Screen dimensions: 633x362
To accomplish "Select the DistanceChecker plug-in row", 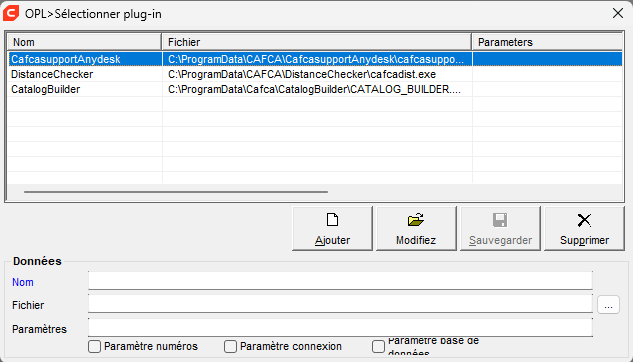I will pos(315,74).
